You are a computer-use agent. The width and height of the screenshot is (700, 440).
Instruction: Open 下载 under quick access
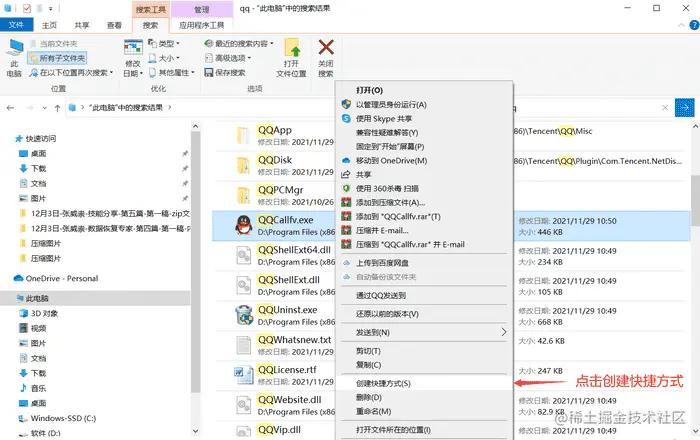click(33, 168)
